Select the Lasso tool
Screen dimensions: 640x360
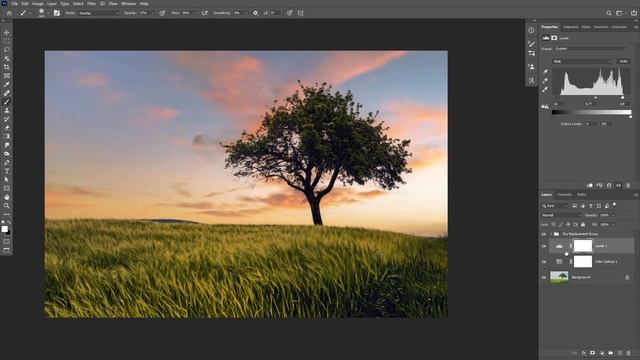[7, 50]
